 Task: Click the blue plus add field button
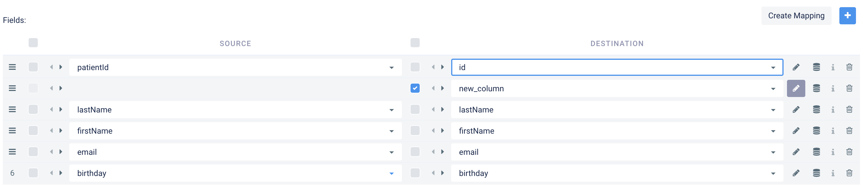pyautogui.click(x=847, y=15)
